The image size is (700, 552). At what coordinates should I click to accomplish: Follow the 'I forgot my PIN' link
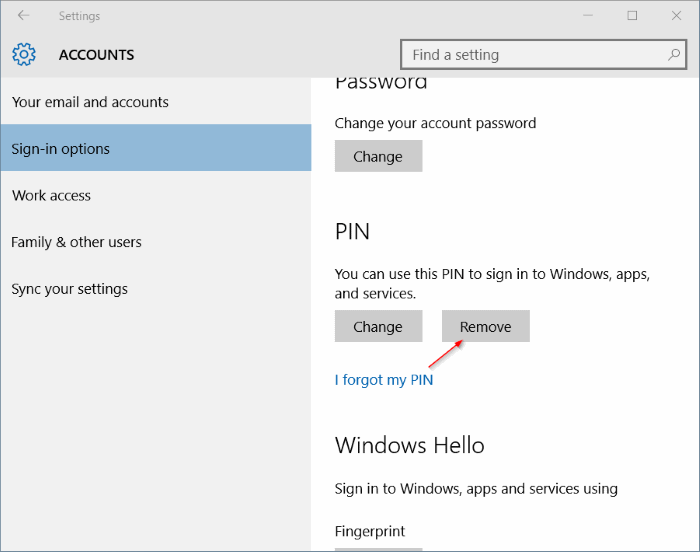coord(384,380)
